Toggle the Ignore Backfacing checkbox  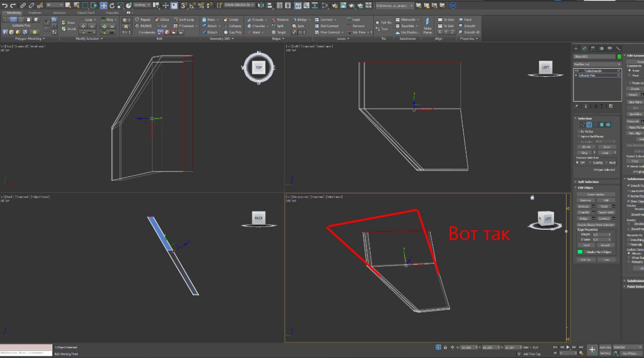point(579,136)
